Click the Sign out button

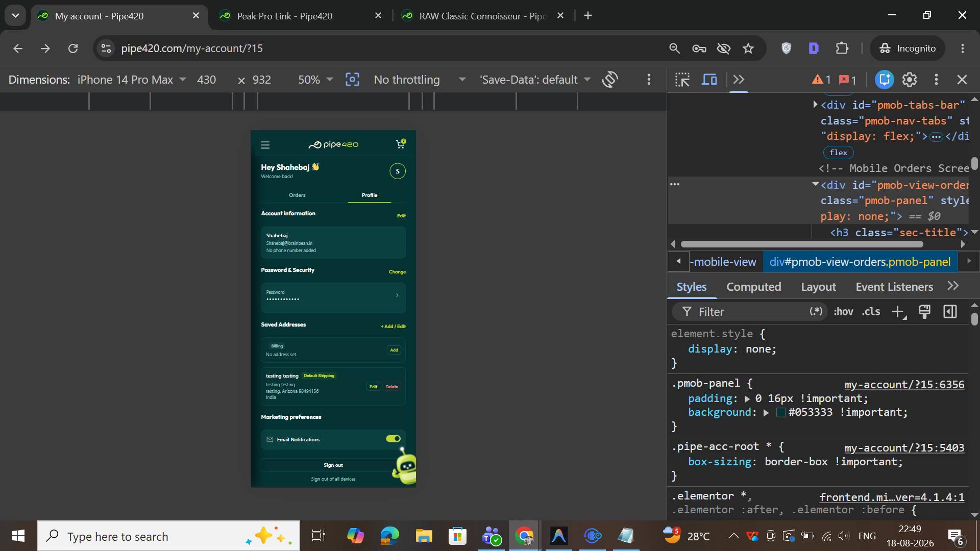333,465
